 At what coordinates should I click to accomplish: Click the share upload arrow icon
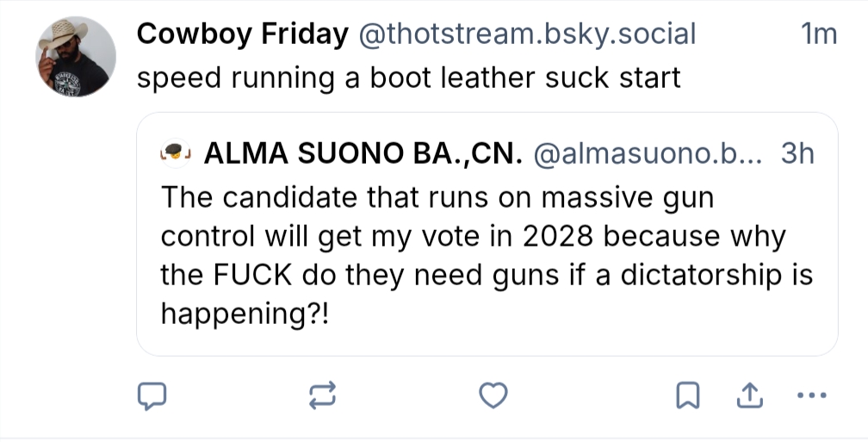[749, 395]
